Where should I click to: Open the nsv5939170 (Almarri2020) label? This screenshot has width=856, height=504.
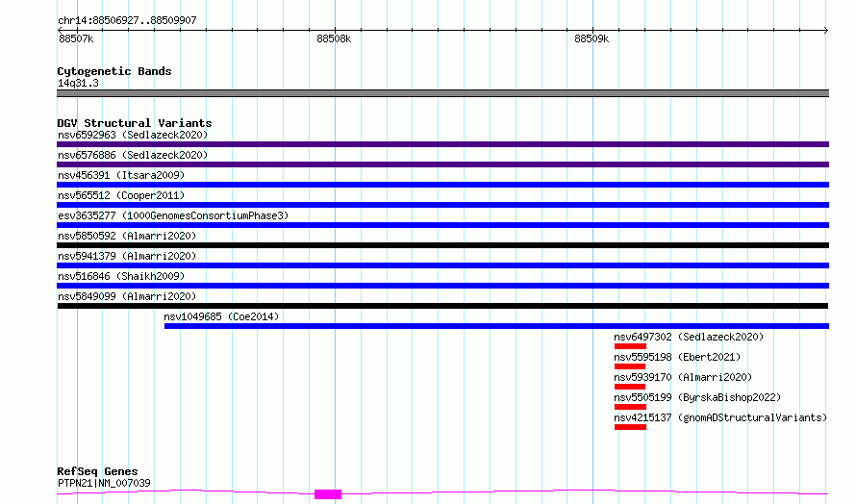(683, 377)
